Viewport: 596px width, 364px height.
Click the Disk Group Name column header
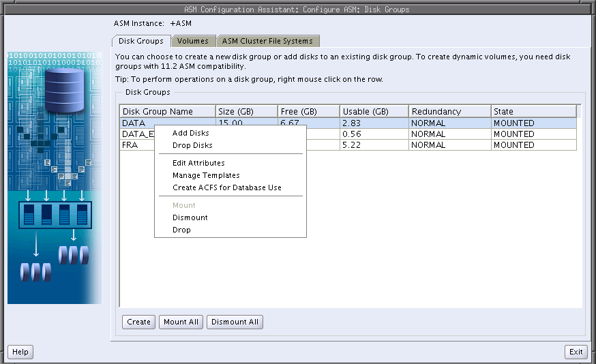[168, 111]
